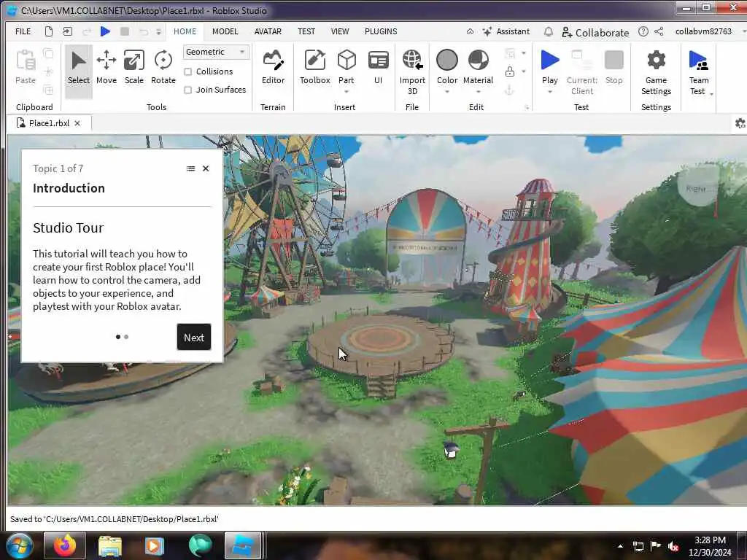Choose the Scale tool
Screen dimensions: 747x560
(134, 68)
